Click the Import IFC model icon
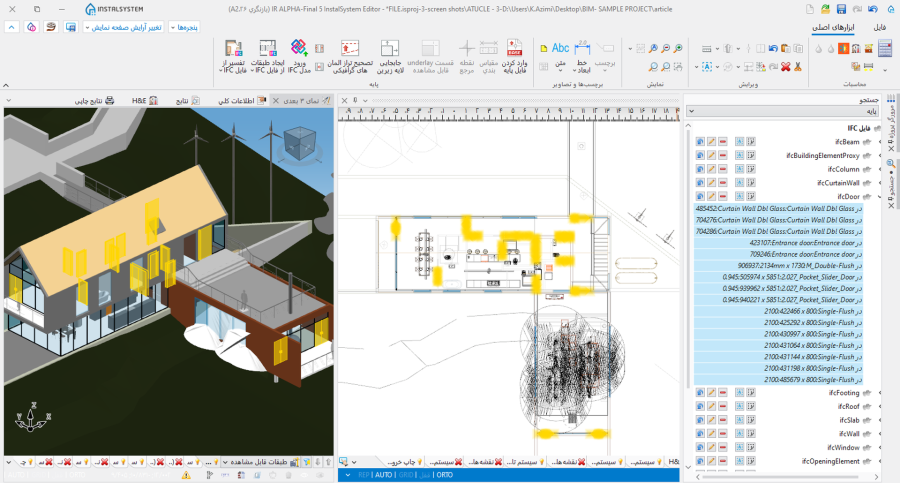900x483 pixels. [299, 55]
